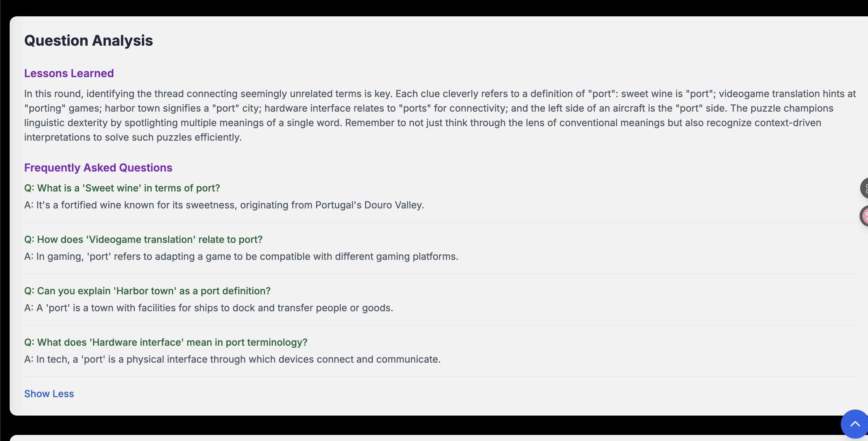
Task: Open the 'Harbor town' port definition question
Action: click(x=147, y=291)
